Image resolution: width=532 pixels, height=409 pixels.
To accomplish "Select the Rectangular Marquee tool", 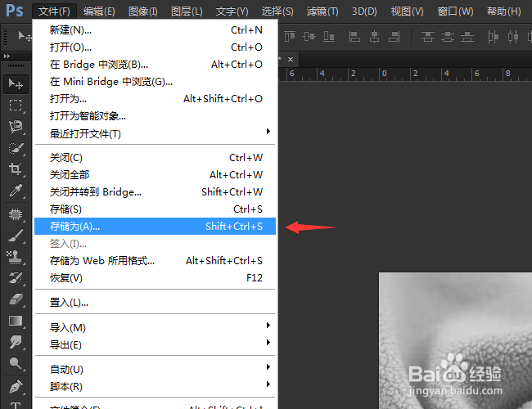I will click(16, 106).
